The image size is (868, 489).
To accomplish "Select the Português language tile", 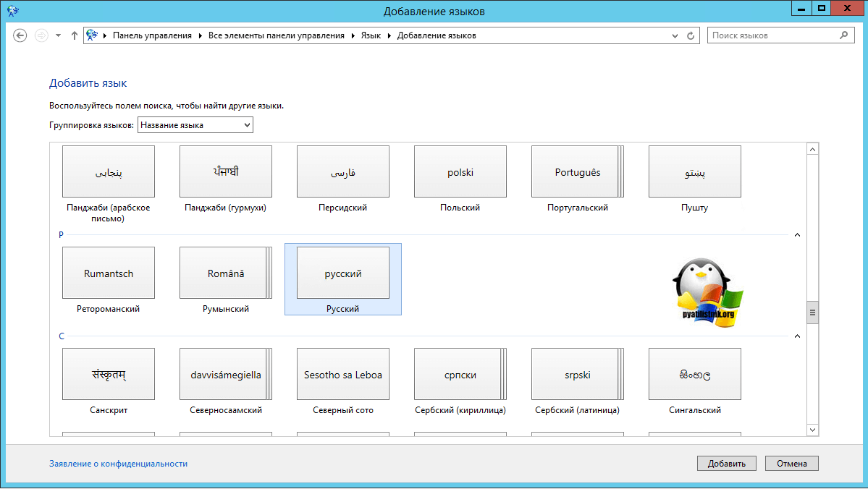I will click(x=577, y=172).
